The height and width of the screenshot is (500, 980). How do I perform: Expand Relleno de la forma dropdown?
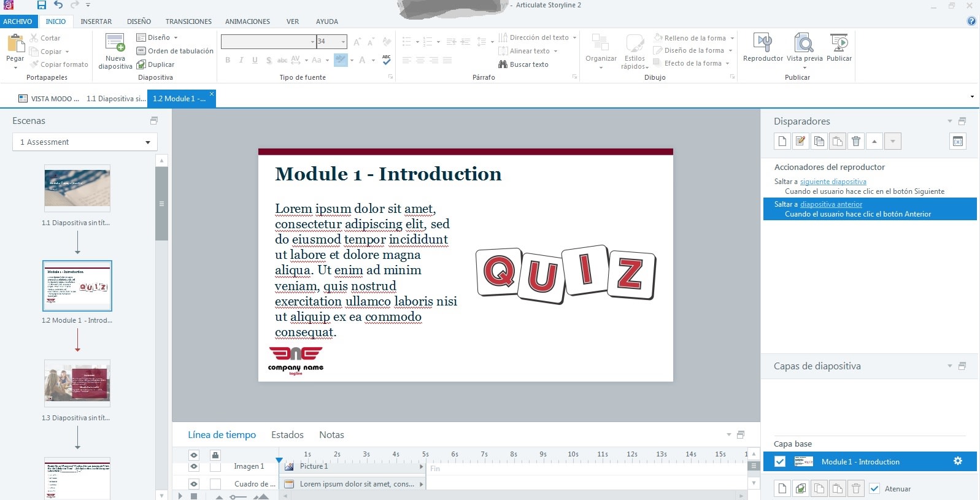click(x=733, y=38)
